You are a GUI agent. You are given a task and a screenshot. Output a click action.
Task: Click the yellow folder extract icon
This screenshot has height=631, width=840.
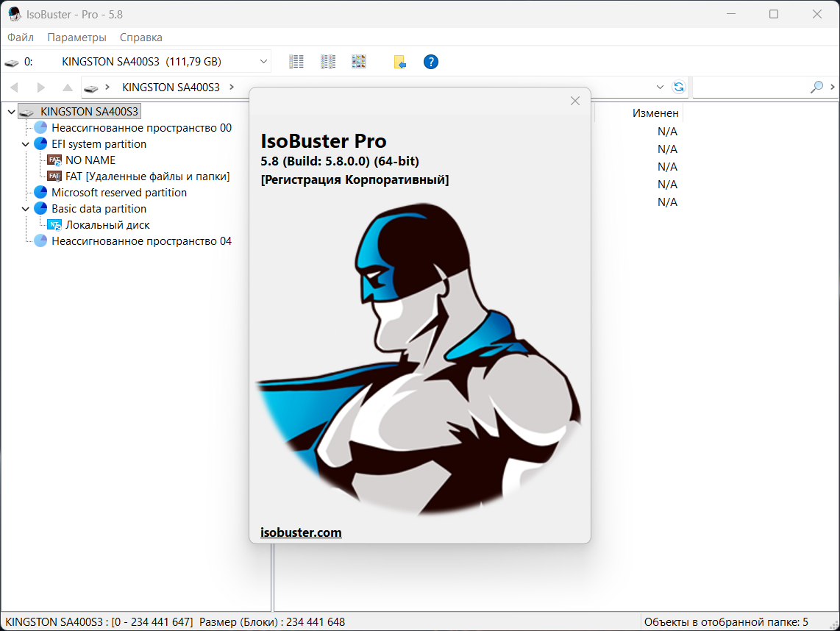399,62
